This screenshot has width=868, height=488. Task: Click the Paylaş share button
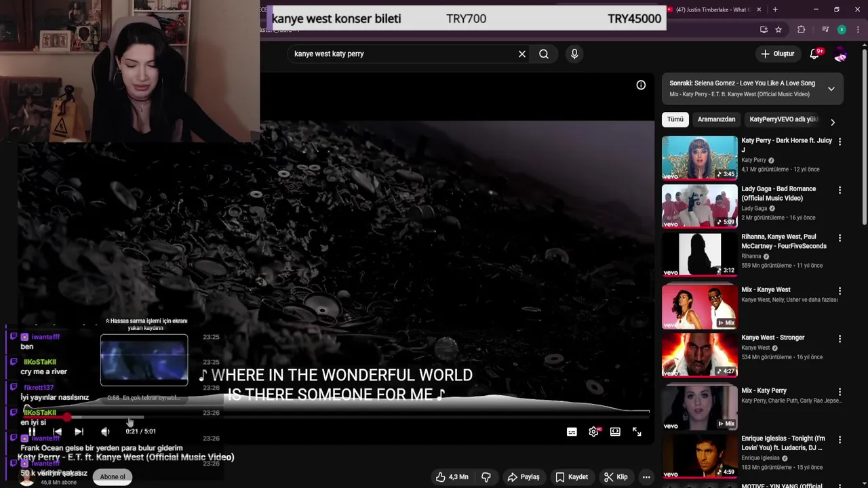[x=524, y=477]
